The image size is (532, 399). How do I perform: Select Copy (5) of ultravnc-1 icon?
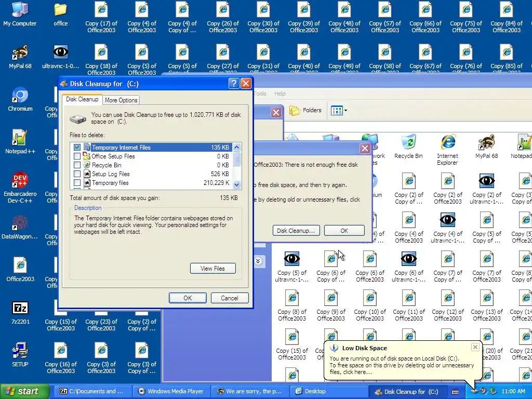pyautogui.click(x=292, y=267)
